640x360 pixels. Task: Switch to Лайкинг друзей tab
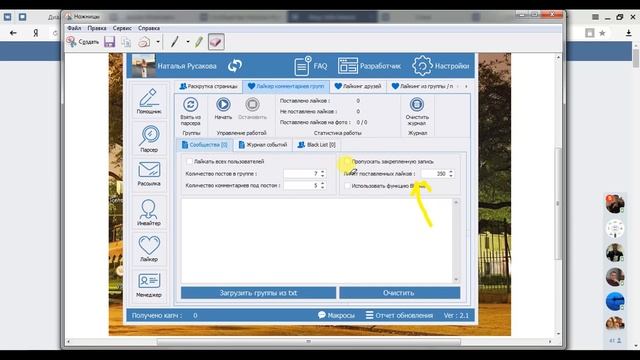358,86
